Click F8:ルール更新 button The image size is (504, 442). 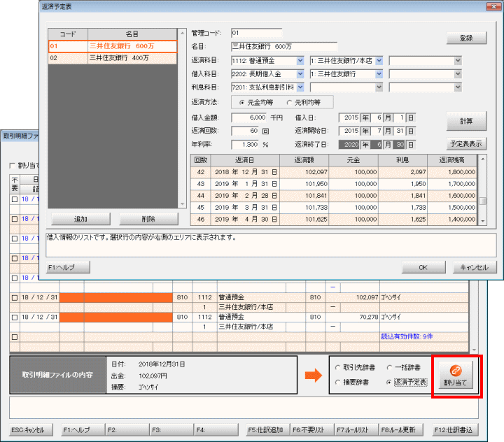pos(400,430)
